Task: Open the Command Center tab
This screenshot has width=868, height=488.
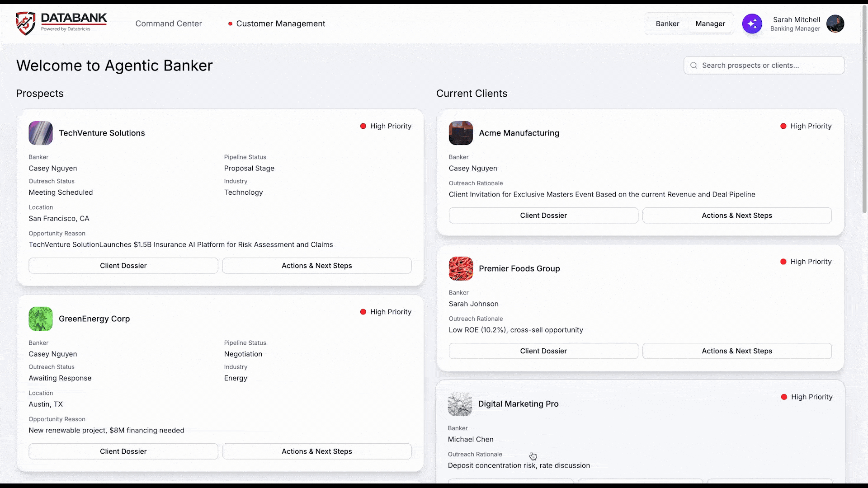Action: [169, 23]
